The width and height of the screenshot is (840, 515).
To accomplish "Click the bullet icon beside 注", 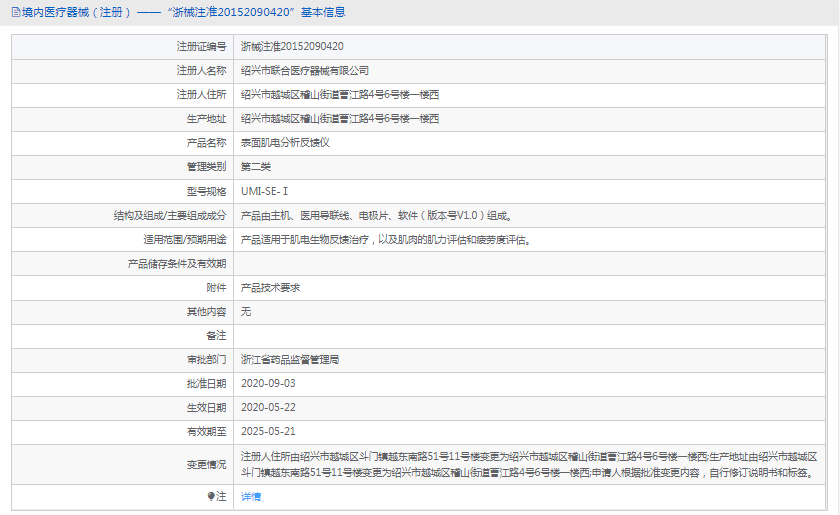I will [211, 497].
